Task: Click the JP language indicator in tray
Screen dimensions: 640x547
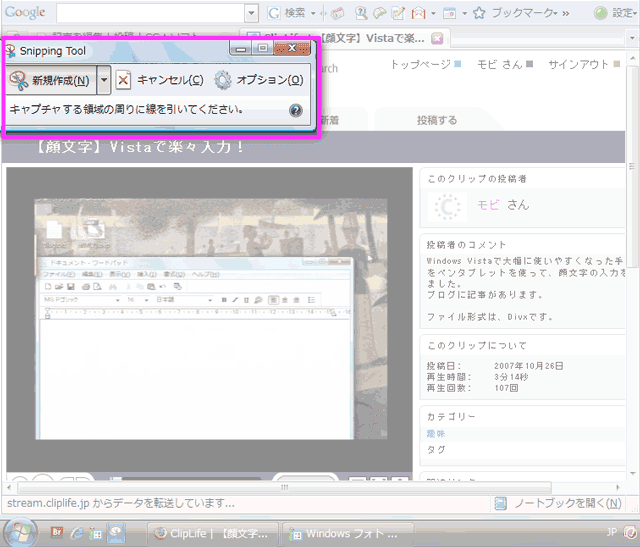Action: tap(611, 531)
